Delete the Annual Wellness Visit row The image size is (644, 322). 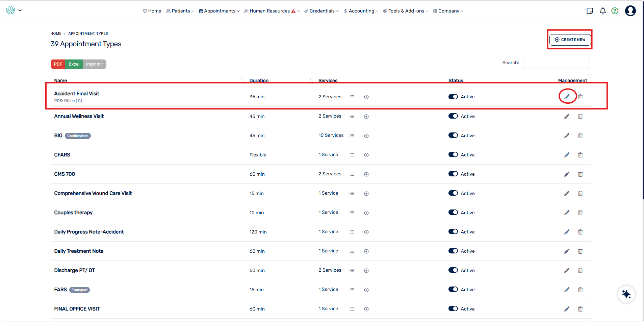coord(580,116)
